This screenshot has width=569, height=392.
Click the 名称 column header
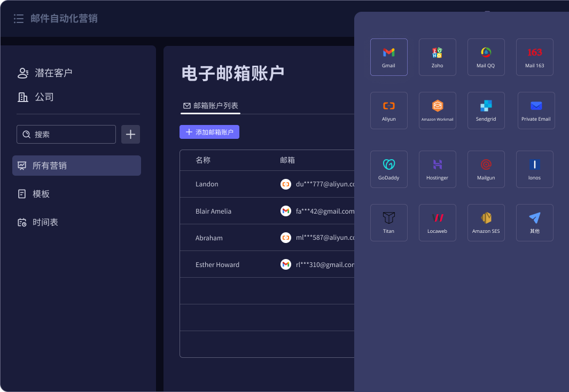click(x=203, y=160)
